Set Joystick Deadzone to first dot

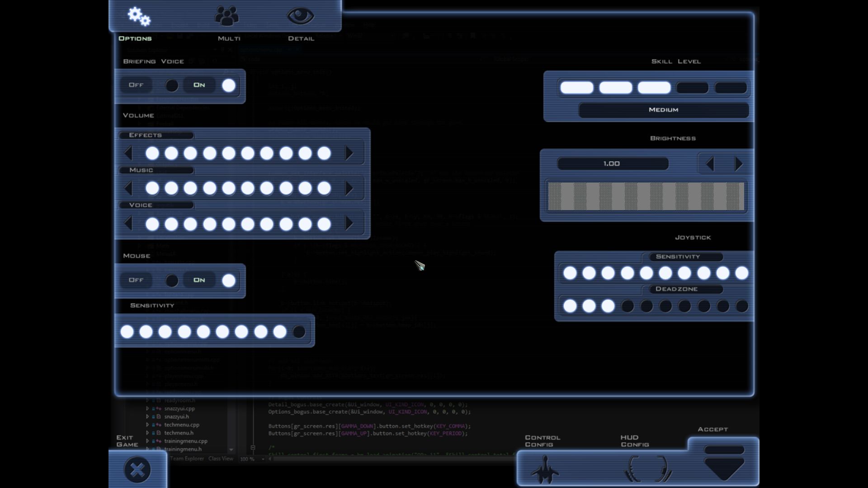(570, 306)
